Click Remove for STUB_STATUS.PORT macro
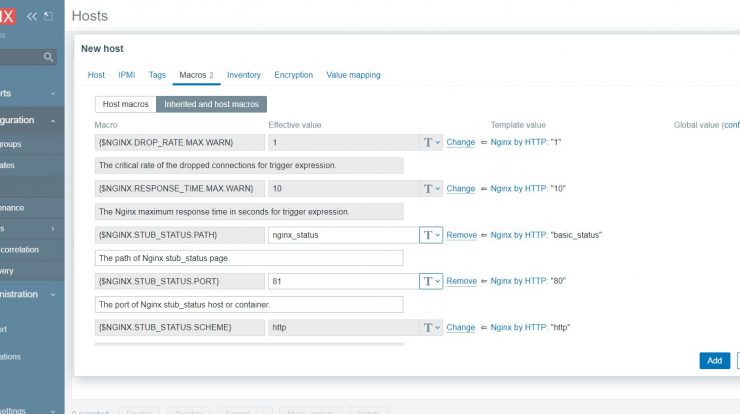Screen dimensions: 740x414 (x=462, y=281)
